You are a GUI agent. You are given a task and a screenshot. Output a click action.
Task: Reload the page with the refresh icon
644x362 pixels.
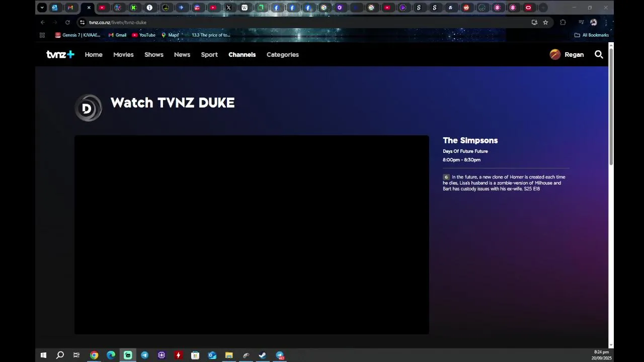(67, 22)
